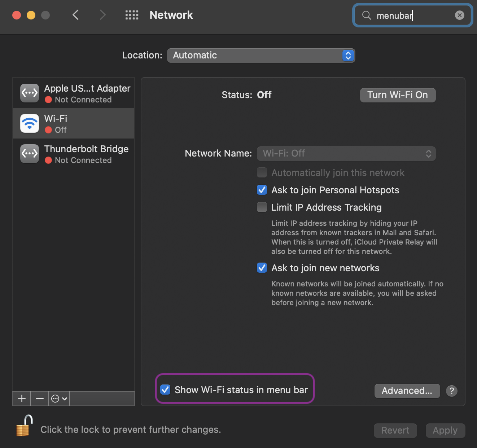Screen dimensions: 477x448
Task: Open the interface action menu next to minus
Action: tap(58, 399)
